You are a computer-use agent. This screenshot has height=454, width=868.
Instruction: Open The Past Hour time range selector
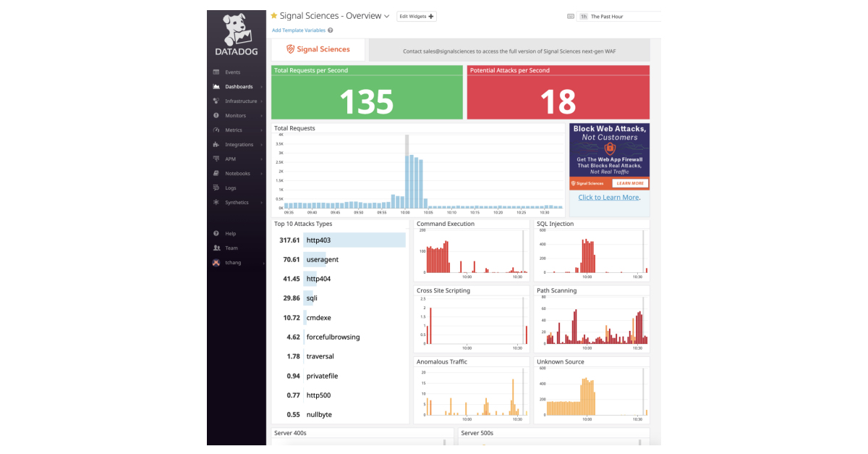tap(620, 16)
